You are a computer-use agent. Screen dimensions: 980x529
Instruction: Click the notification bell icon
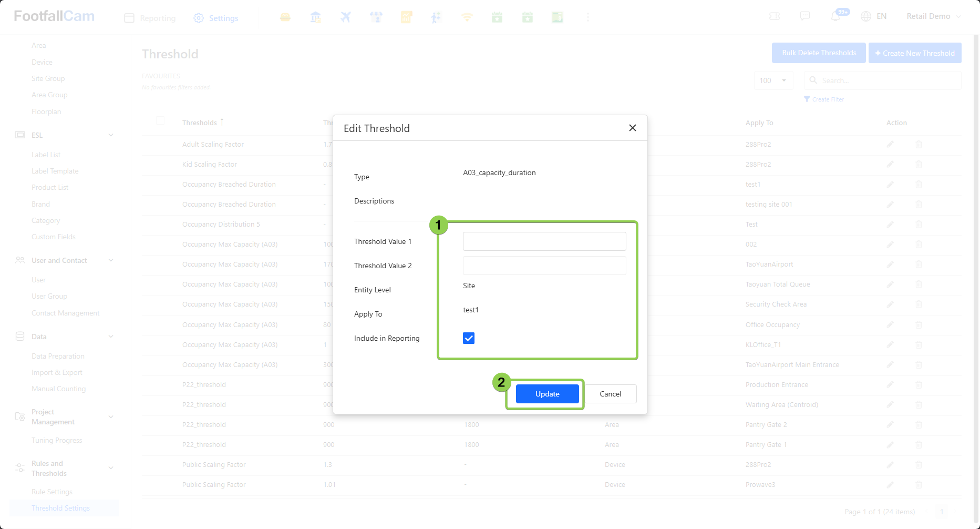[x=835, y=17]
